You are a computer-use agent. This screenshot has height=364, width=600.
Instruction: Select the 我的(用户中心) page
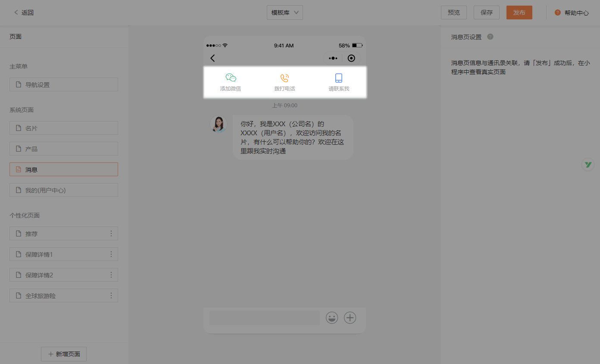(64, 190)
